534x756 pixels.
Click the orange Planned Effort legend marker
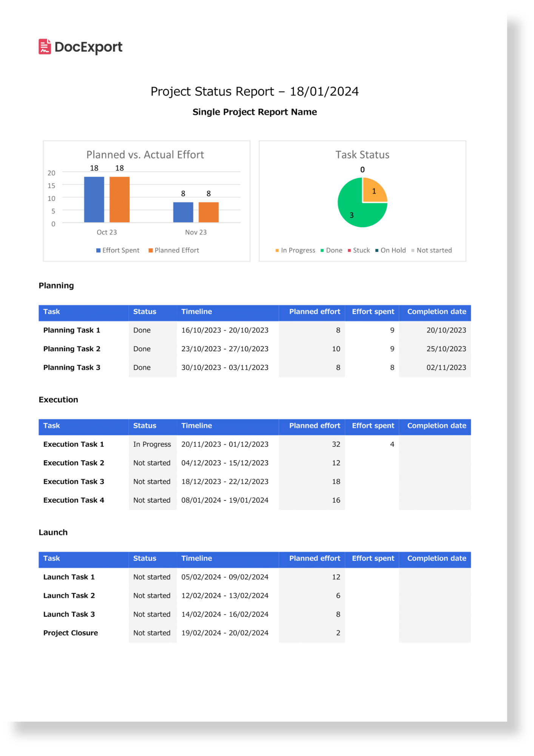pyautogui.click(x=151, y=251)
